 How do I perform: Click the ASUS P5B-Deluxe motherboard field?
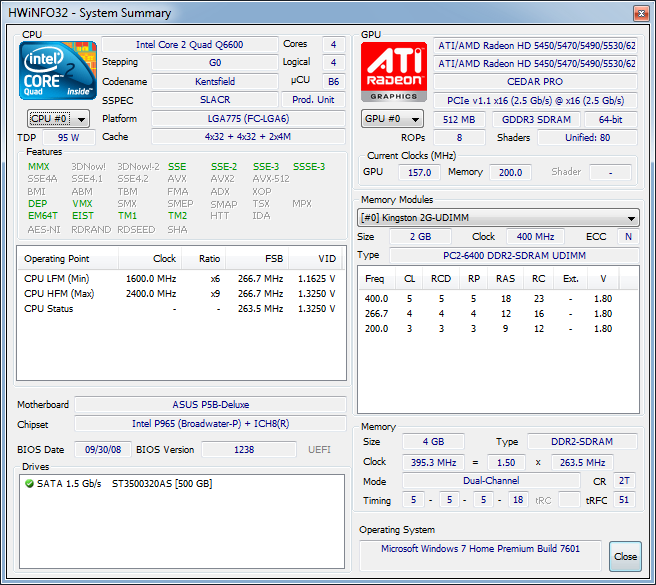(210, 405)
